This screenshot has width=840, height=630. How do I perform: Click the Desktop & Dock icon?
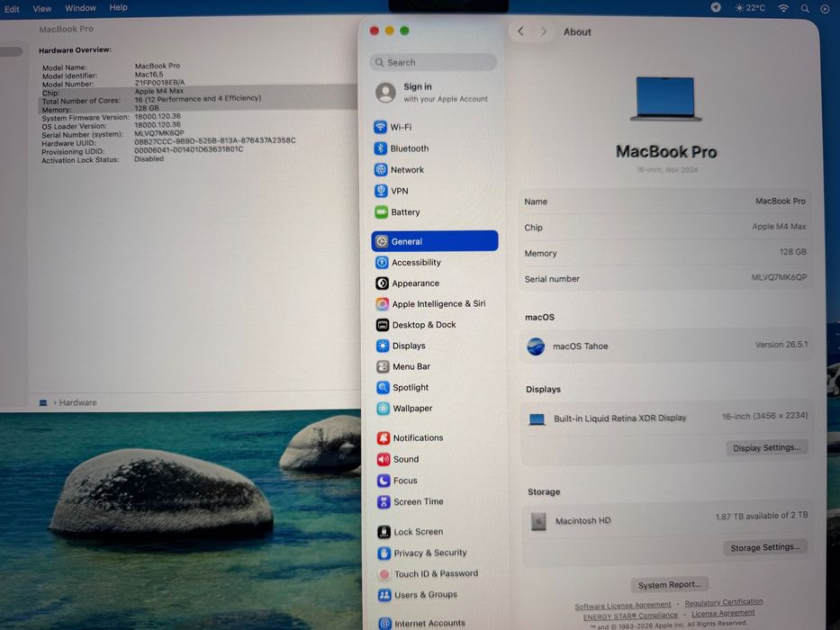click(x=383, y=325)
